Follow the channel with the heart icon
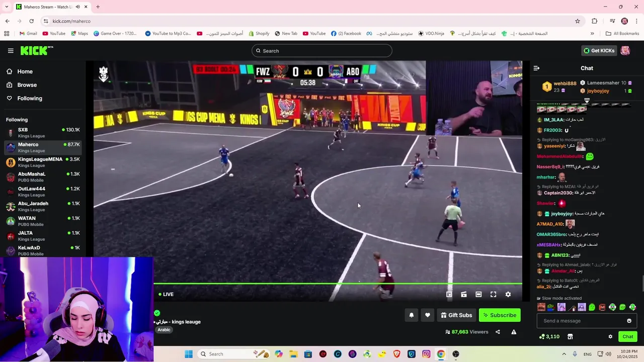The width and height of the screenshot is (644, 362). pyautogui.click(x=428, y=315)
